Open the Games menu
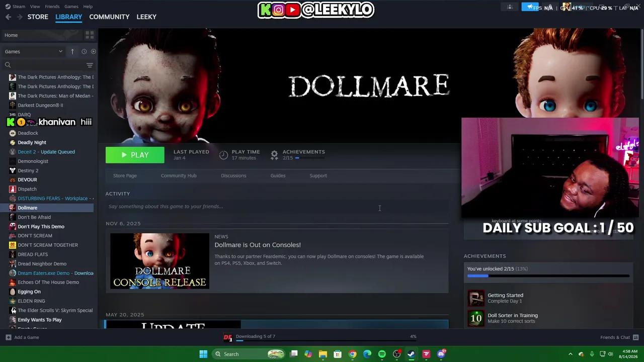Viewport: 644px width, 362px height. [71, 7]
